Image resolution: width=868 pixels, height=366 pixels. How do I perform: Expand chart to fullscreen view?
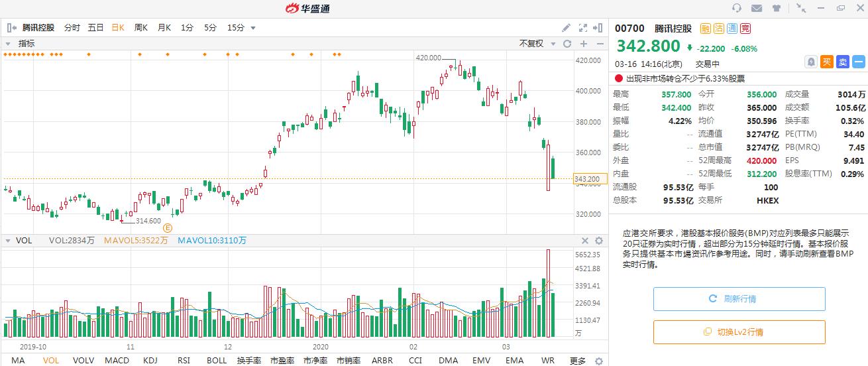[x=583, y=28]
